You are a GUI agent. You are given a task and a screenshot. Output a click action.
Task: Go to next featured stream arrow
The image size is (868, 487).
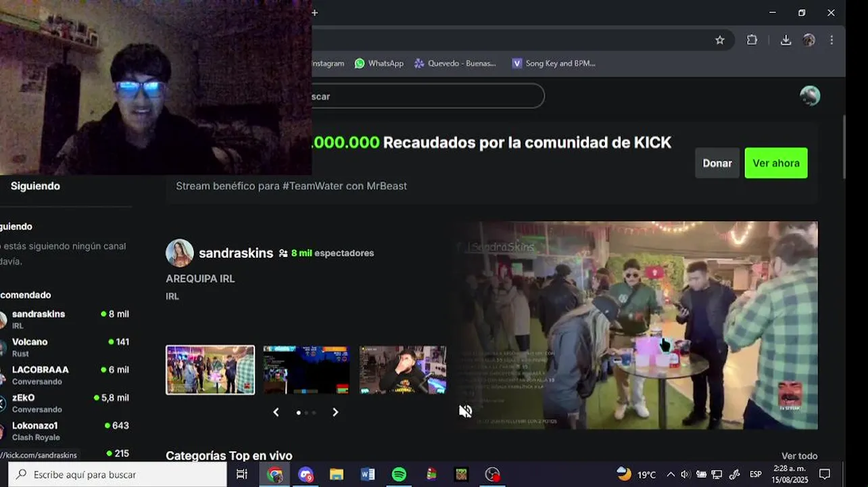[x=335, y=412]
